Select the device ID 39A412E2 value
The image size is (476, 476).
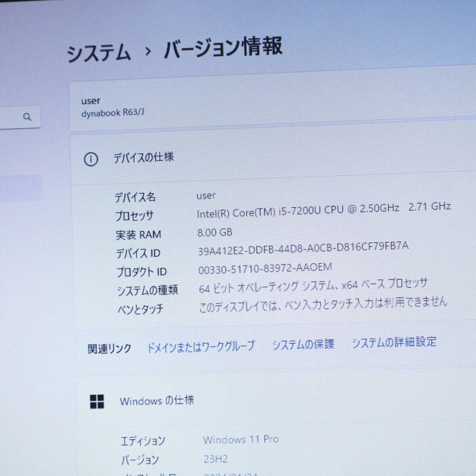coord(303,248)
